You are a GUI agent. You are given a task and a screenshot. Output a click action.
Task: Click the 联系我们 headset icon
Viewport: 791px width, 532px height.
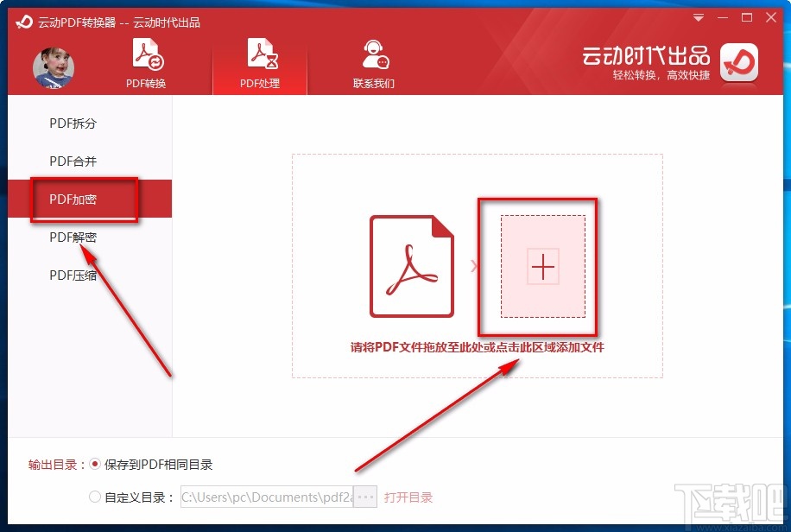[x=375, y=52]
